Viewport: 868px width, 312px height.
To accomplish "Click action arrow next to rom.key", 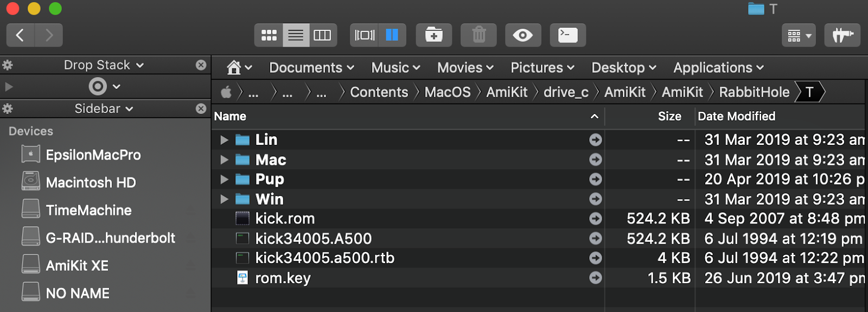I will (596, 278).
